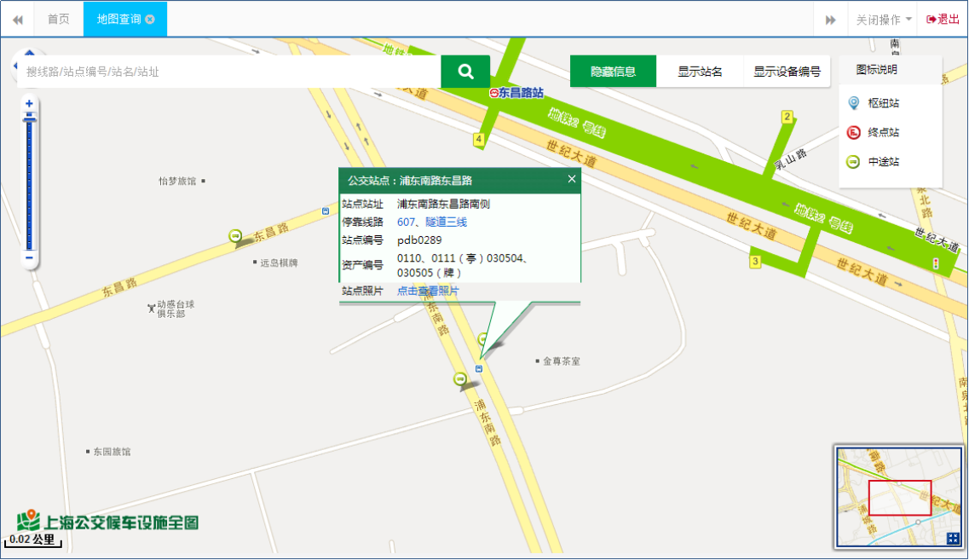969x560 pixels.
Task: Toggle 显示站名 button
Action: click(x=700, y=72)
